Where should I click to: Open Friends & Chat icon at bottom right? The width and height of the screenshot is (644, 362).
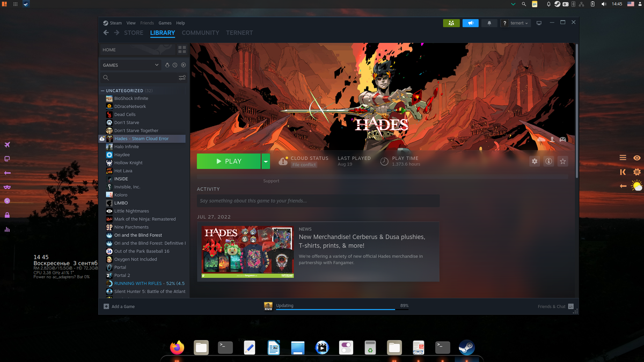571,306
